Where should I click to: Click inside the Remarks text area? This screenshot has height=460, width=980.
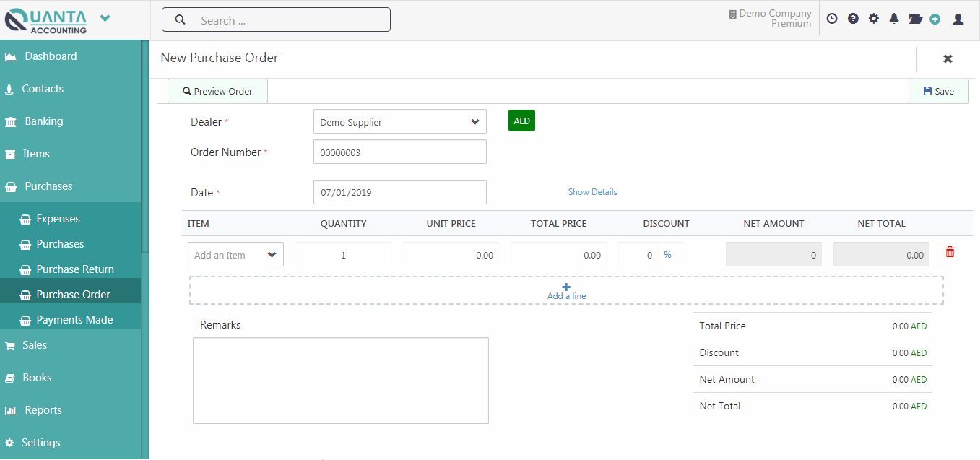[341, 381]
